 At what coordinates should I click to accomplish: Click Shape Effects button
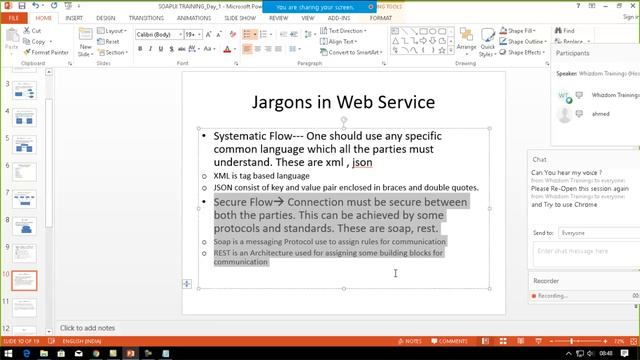coord(522,52)
